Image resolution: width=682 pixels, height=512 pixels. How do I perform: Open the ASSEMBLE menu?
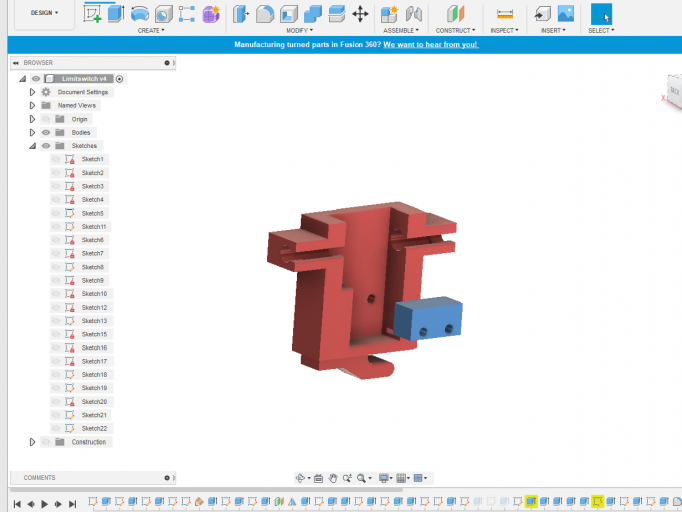click(x=401, y=30)
